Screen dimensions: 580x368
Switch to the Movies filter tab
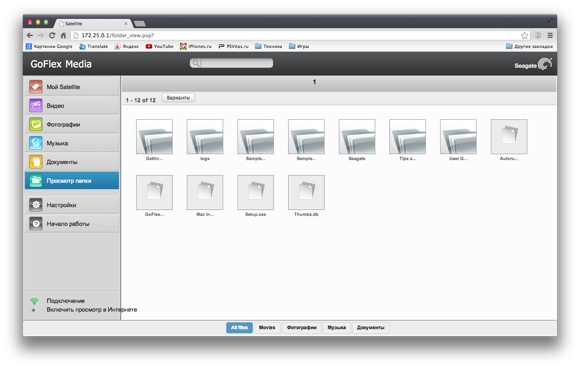point(267,328)
